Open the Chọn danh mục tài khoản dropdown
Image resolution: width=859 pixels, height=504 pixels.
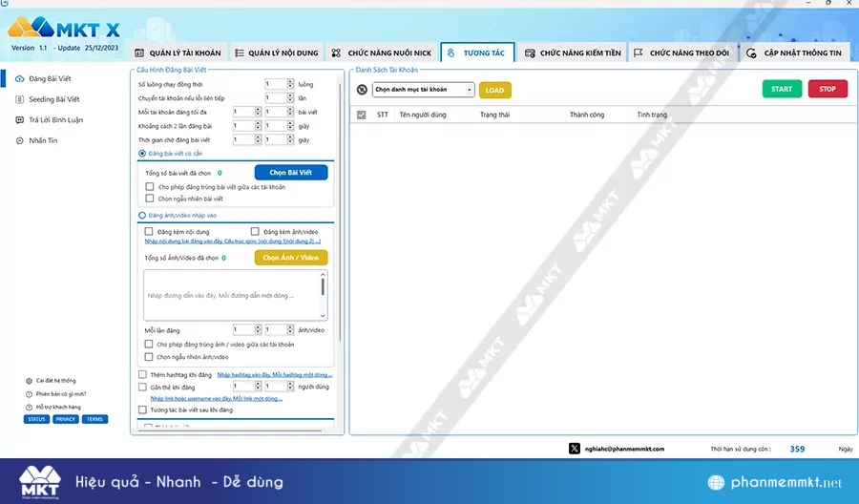pos(423,90)
